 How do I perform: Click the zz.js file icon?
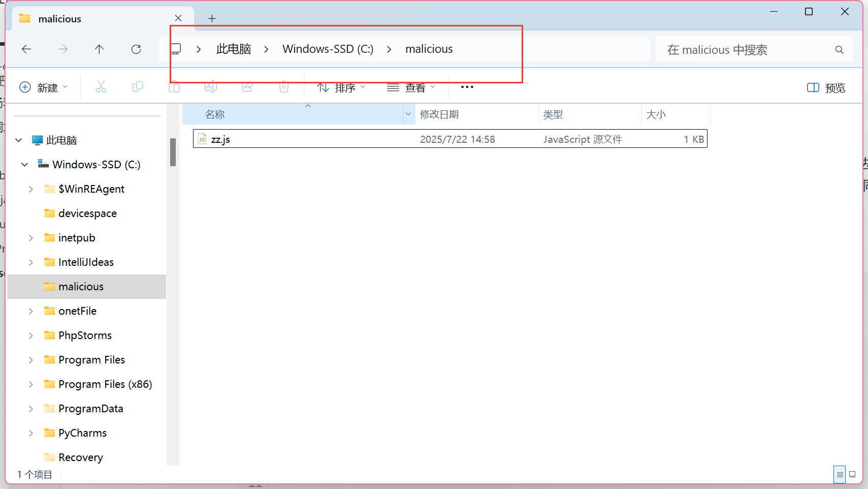click(x=202, y=139)
